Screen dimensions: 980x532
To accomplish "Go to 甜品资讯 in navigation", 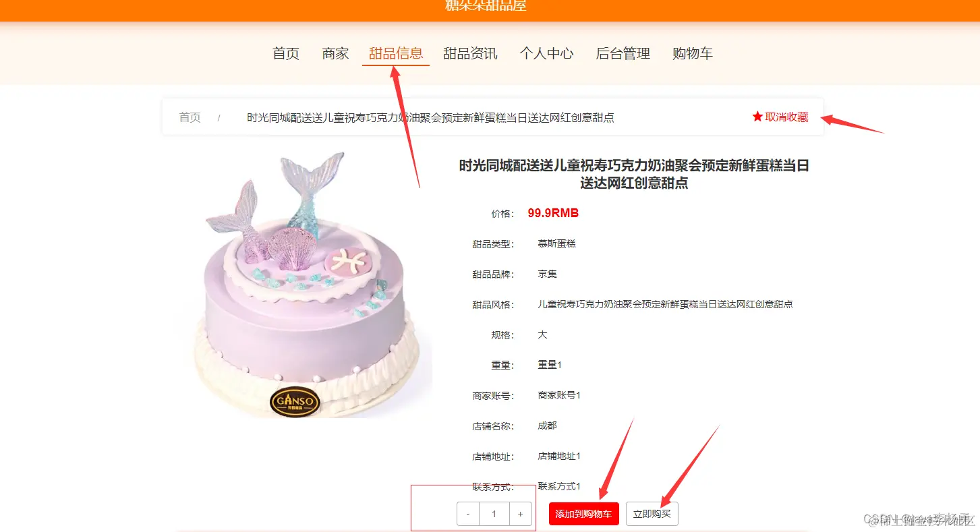I will tap(470, 53).
